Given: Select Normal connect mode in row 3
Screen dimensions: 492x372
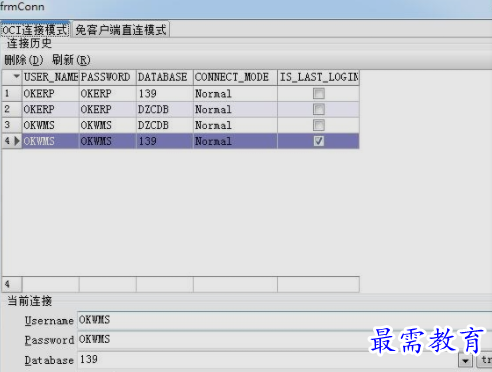Looking at the screenshot, I should tap(235, 125).
